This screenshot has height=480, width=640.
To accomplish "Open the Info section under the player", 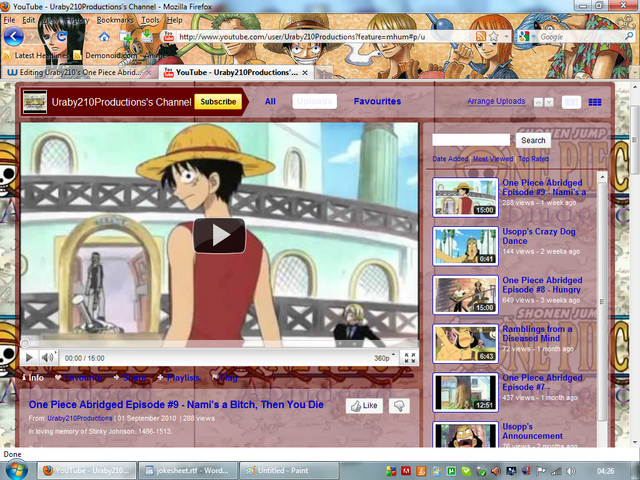I will 33,378.
